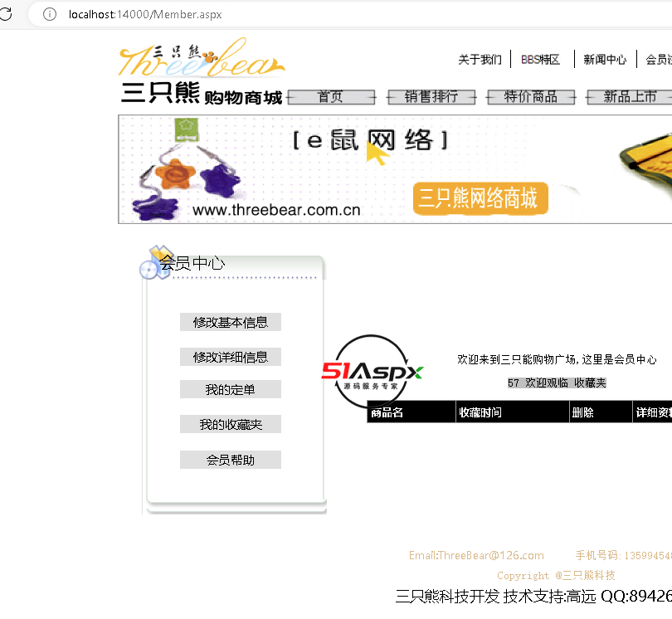Reload the page with the refresh icon

click(x=6, y=14)
